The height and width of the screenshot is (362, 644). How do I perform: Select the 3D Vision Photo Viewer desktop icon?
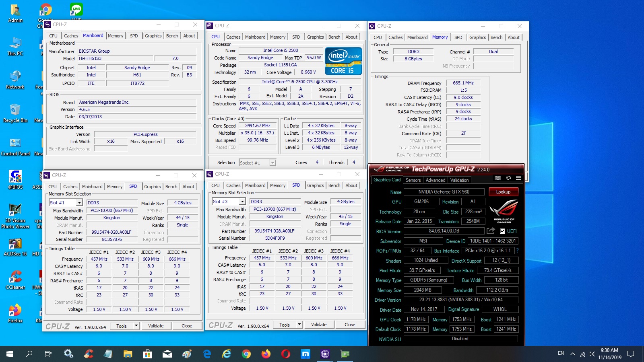pos(15,216)
